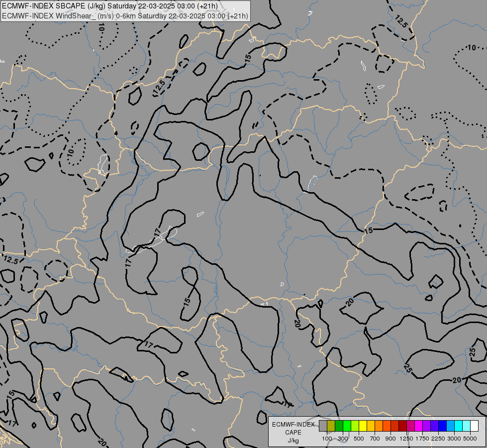Click the '100' legend value
Image resolution: width=487 pixels, height=448 pixels.
click(x=327, y=439)
